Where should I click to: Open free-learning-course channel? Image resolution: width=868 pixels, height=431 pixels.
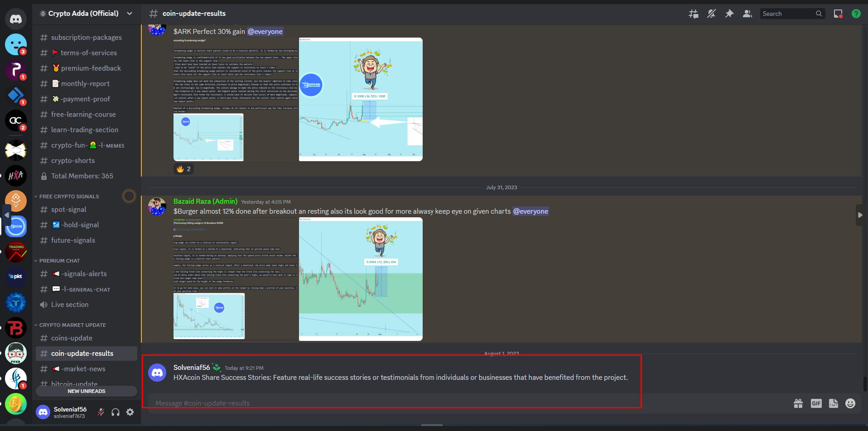[x=86, y=115]
